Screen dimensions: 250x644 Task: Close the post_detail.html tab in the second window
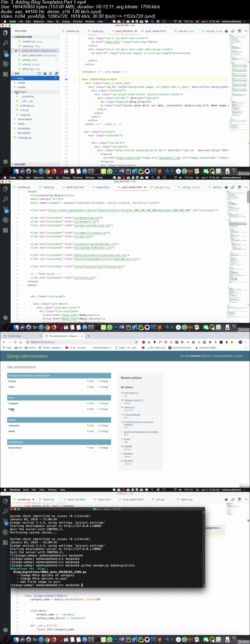pos(145,187)
